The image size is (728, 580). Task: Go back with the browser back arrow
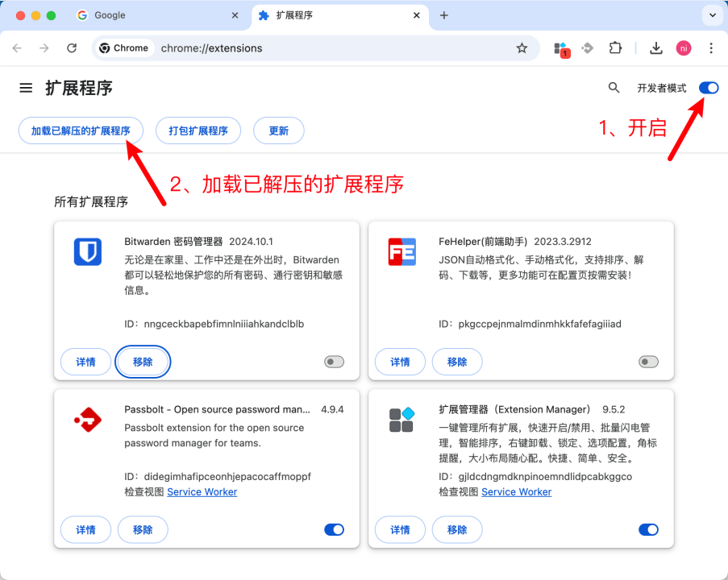(x=17, y=48)
